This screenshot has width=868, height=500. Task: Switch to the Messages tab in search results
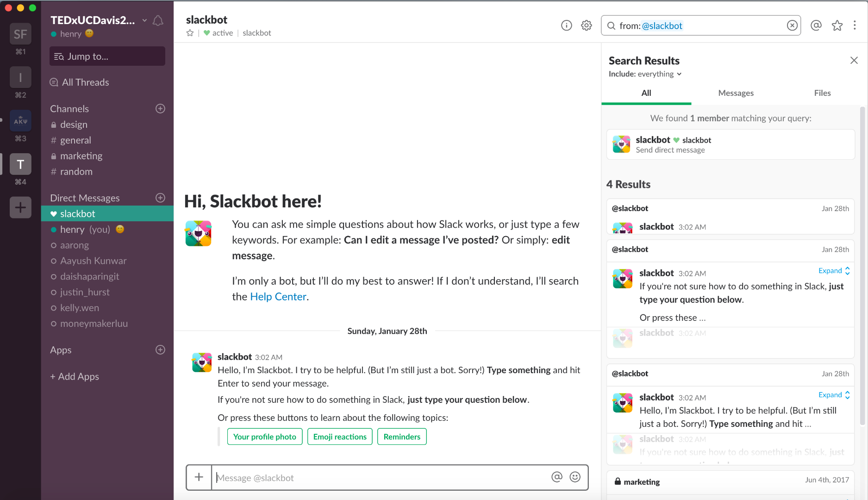click(736, 93)
